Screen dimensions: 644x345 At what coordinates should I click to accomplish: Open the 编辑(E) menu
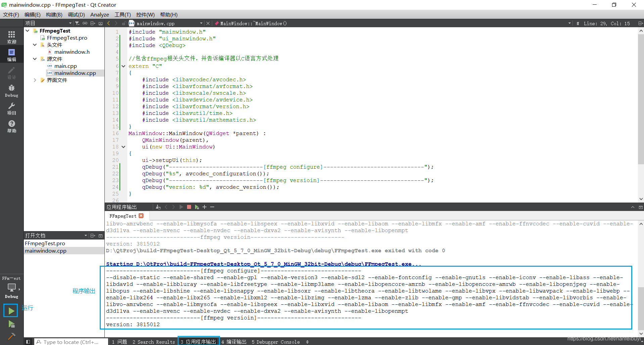[33, 14]
